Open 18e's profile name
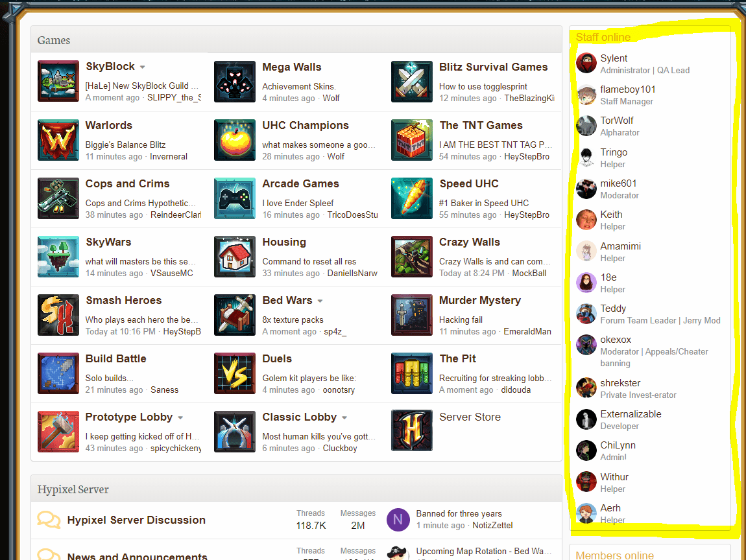The width and height of the screenshot is (746, 560). point(608,277)
